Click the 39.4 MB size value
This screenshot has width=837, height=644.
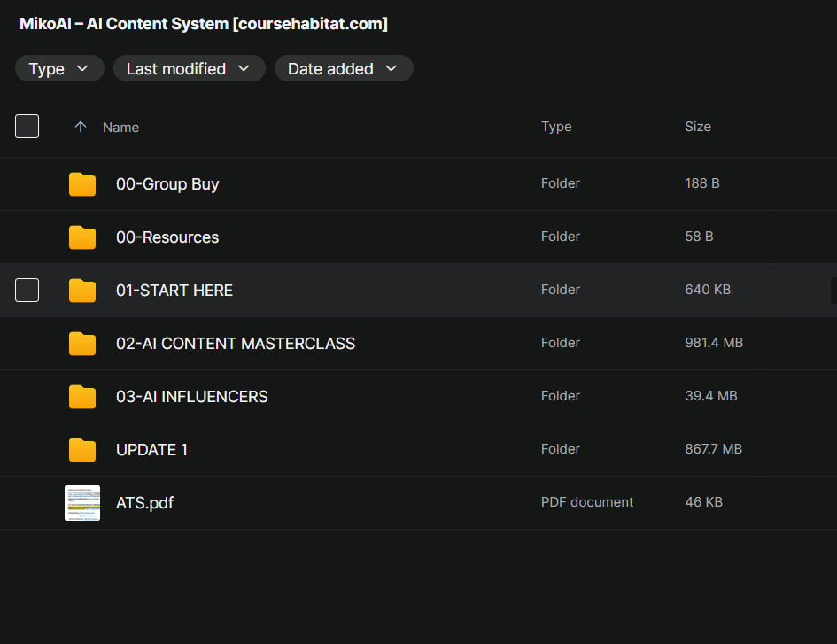pos(711,396)
